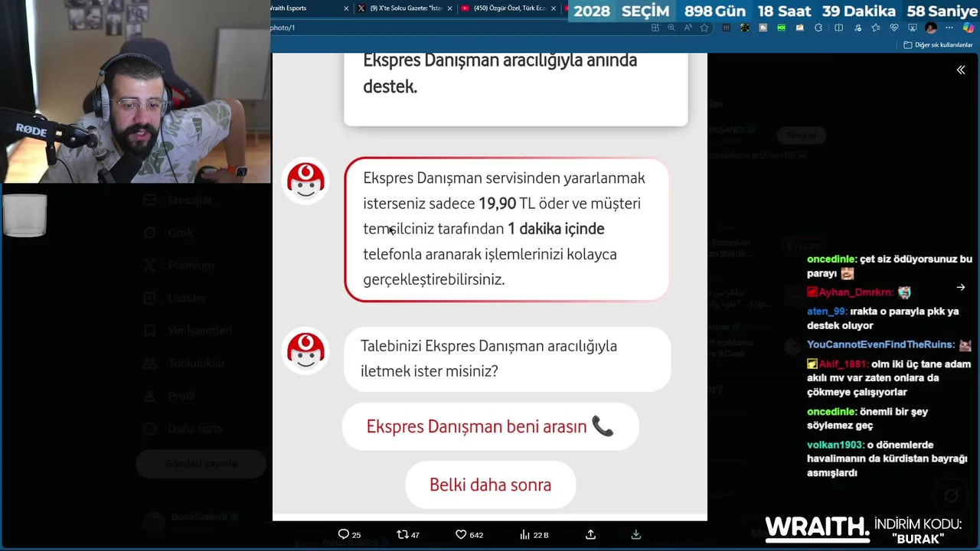Open the browser Settings and more menu
Viewport: 980px width, 551px height.
[949, 28]
